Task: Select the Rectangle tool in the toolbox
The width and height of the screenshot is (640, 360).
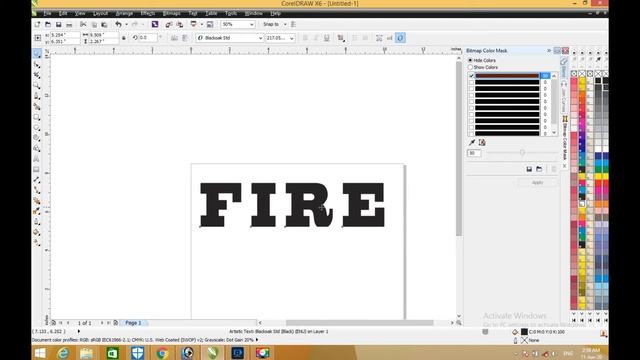Action: pos(37,118)
